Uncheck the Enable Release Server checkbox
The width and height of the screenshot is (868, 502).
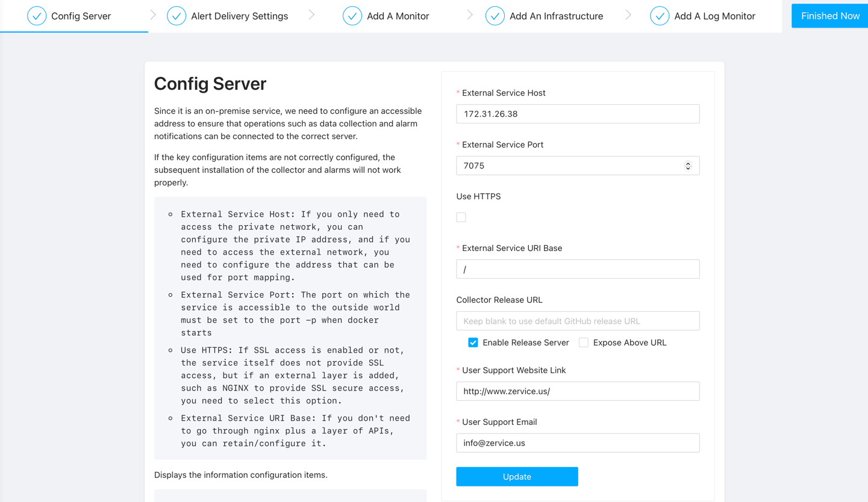(x=473, y=342)
